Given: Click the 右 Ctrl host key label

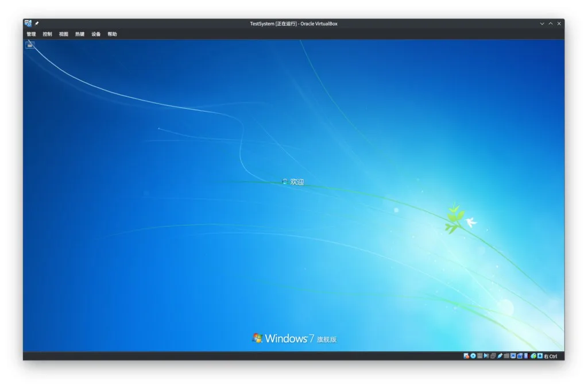Looking at the screenshot, I should [551, 356].
